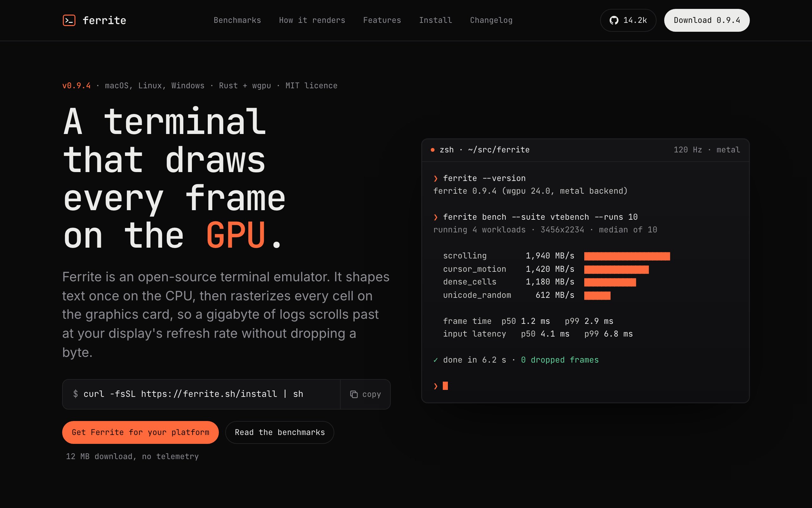Click the 'MIT licence' text

tap(311, 86)
